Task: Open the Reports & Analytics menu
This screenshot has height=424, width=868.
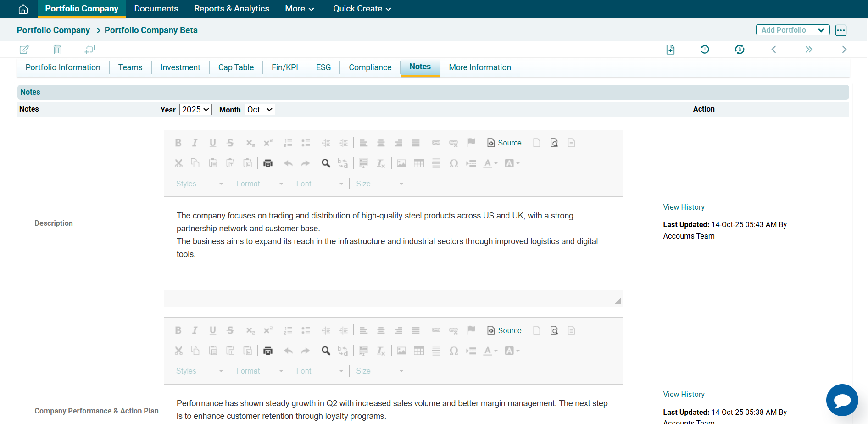Action: [231, 9]
